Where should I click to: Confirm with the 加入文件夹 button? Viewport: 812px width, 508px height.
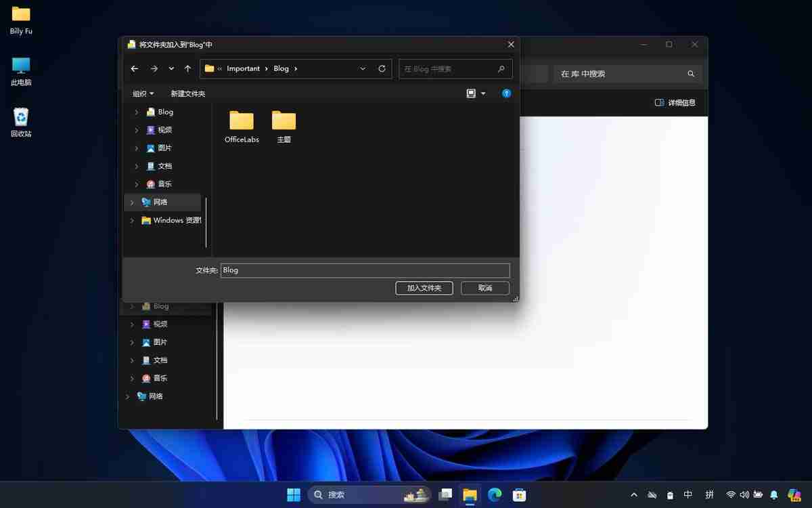coord(424,288)
